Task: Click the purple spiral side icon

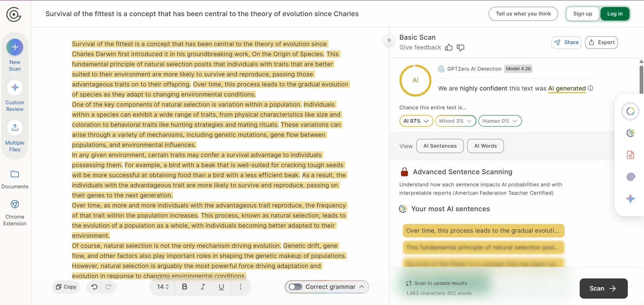Action: coord(631,177)
